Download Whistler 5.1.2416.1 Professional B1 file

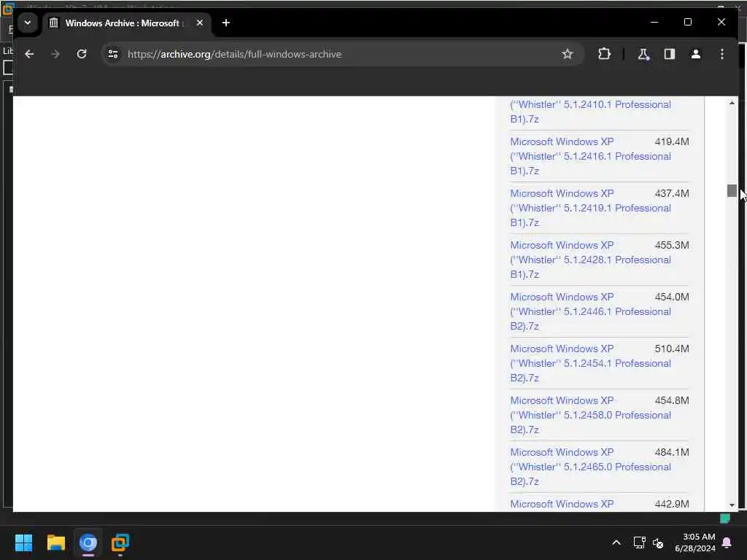pyautogui.click(x=590, y=156)
